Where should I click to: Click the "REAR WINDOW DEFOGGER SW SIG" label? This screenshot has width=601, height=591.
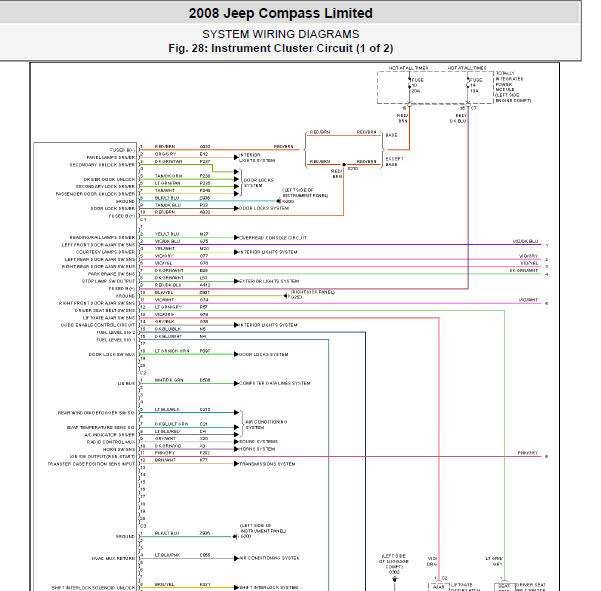[x=96, y=413]
